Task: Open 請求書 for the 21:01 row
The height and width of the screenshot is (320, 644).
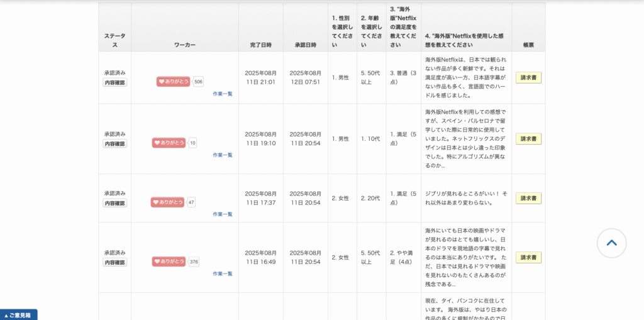Action: (x=528, y=77)
